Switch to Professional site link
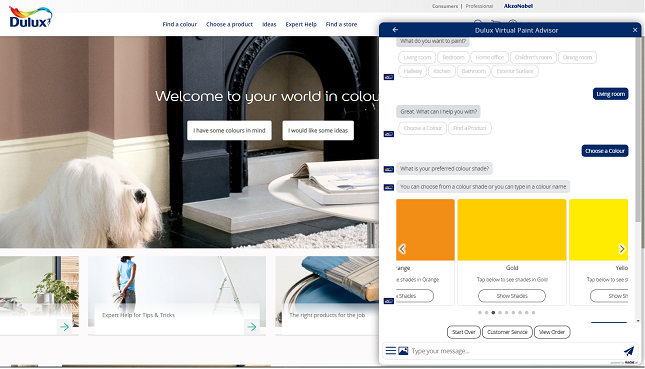 tap(479, 6)
